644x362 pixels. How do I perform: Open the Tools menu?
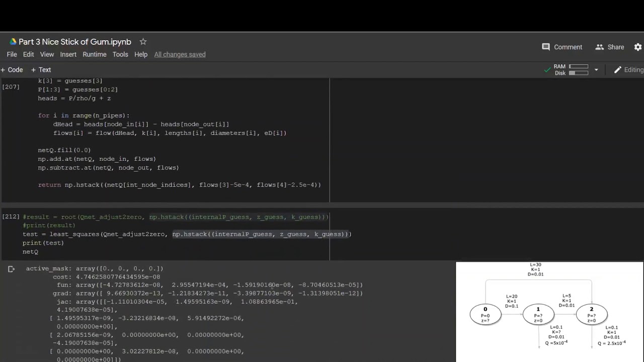click(x=120, y=54)
